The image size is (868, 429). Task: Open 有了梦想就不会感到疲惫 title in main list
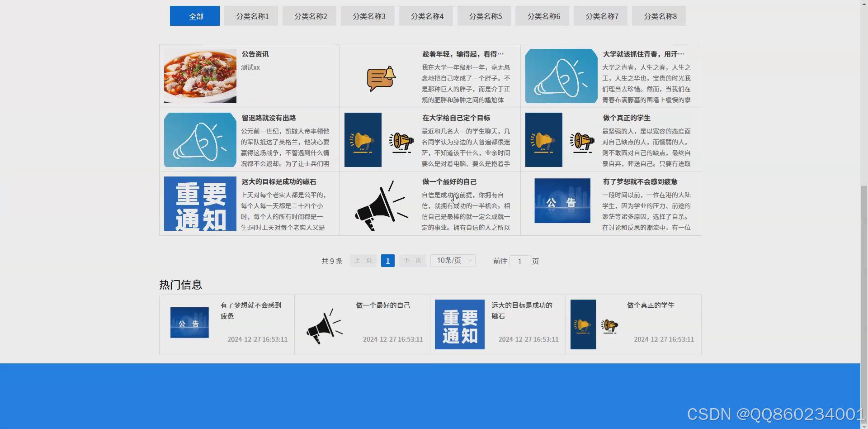click(640, 181)
